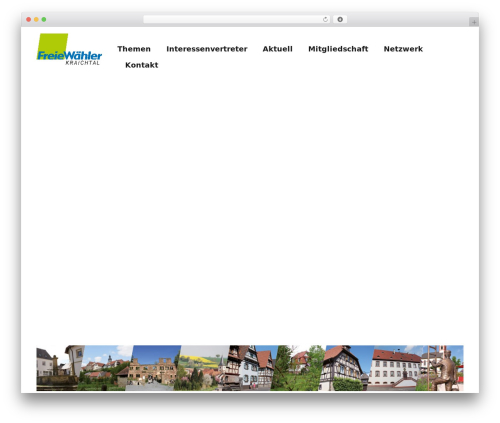
Task: Click the round icon beside address bar
Action: point(340,20)
